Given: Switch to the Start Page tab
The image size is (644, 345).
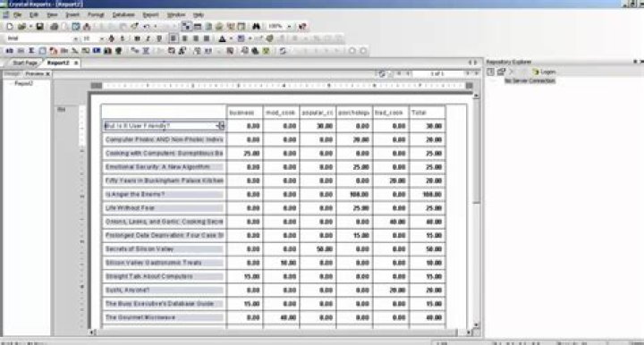Looking at the screenshot, I should [x=25, y=63].
